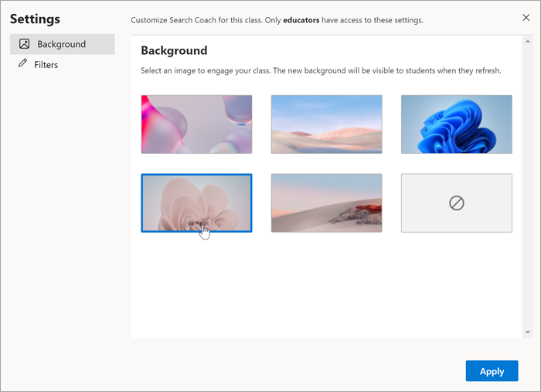Close the Settings dialog
This screenshot has width=541, height=392.
pyautogui.click(x=526, y=18)
